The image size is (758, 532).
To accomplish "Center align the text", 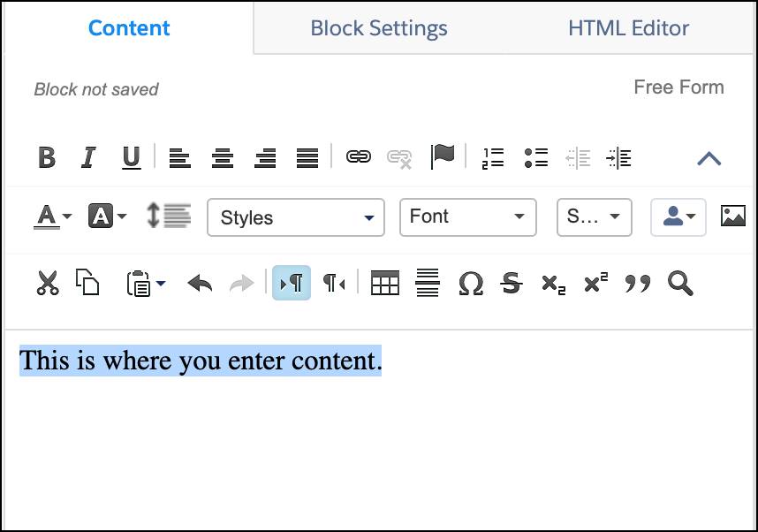I will click(223, 158).
